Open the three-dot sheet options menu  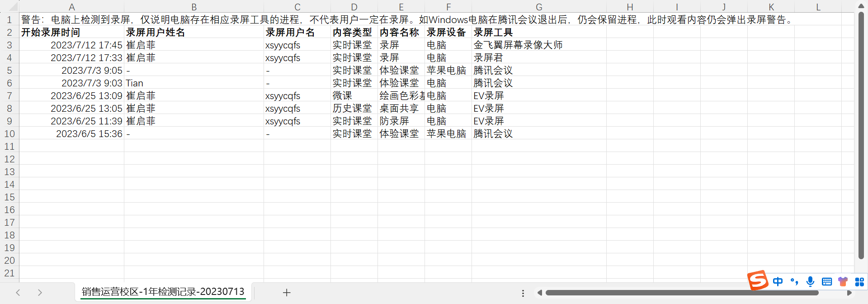(x=523, y=293)
